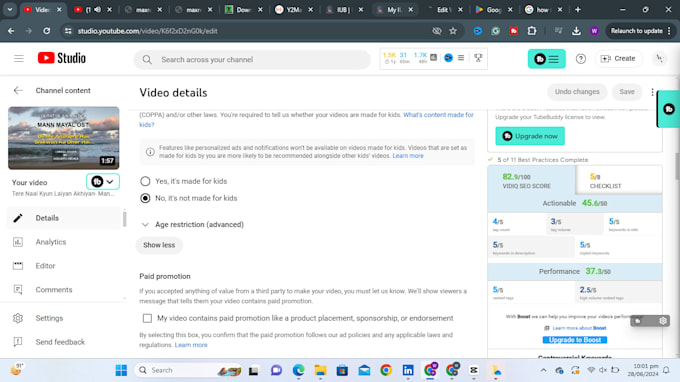Image resolution: width=680 pixels, height=382 pixels.
Task: Click the Upgrade to Boost button
Action: pos(575,340)
